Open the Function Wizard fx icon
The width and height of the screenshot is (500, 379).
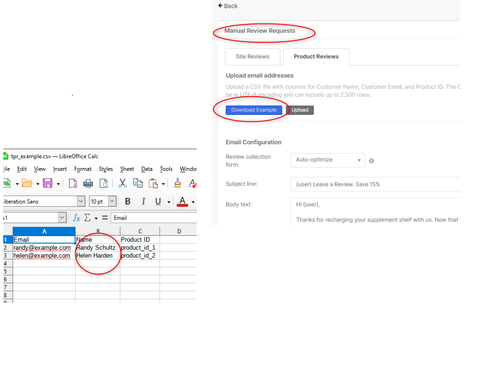(x=76, y=218)
